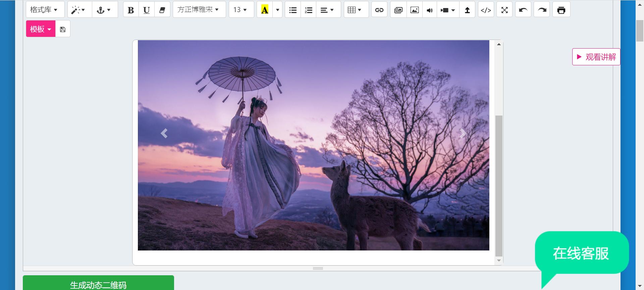Open the 格式库 menu
This screenshot has height=290, width=644.
[x=45, y=10]
